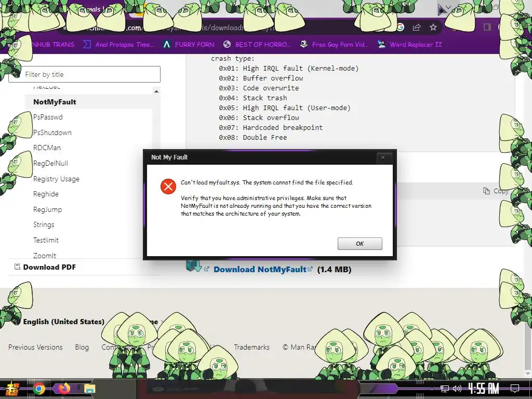Toggle the browser side panel icon
Screen dimensions: 532x399
(487, 27)
